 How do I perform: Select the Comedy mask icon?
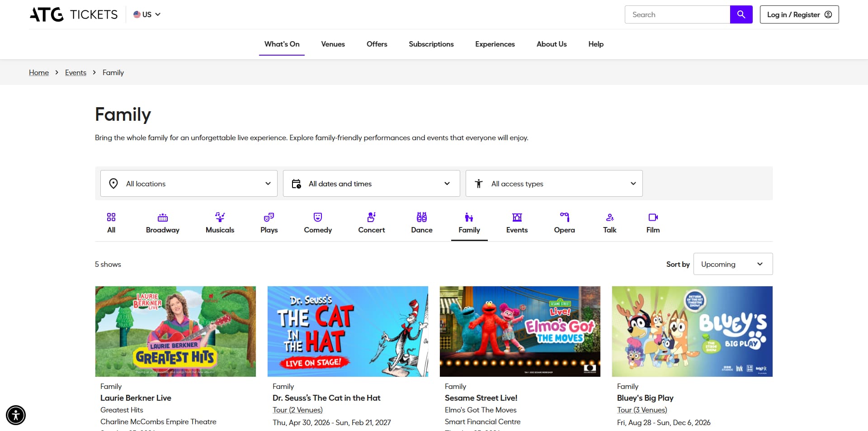pos(318,217)
